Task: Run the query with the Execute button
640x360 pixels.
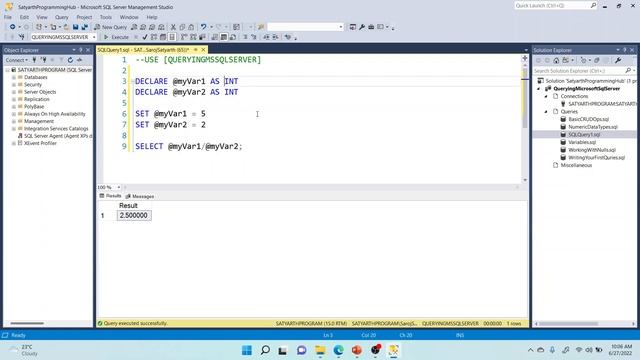Action: [116, 37]
